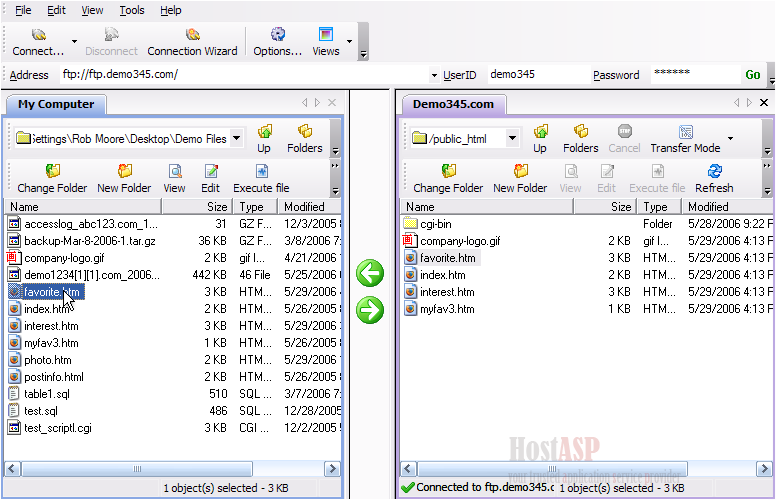Open the File menu
Screen dimensions: 776x500
click(23, 10)
